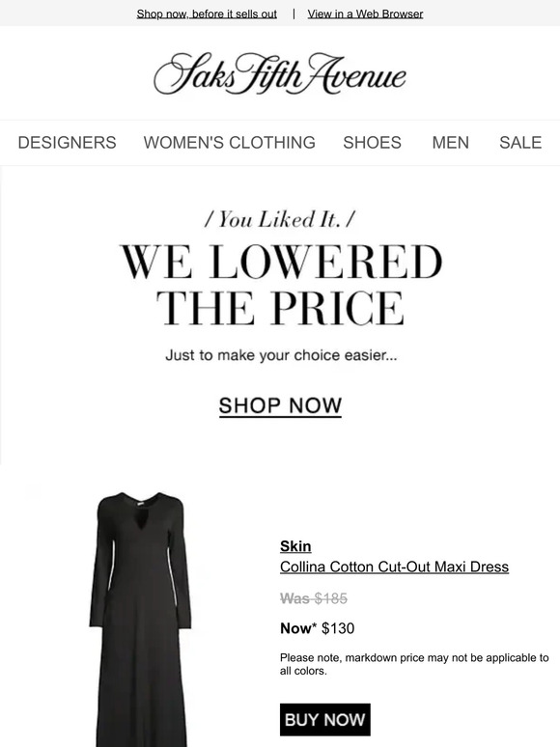Click the 'We Lowered The Price' headline banner
Image resolution: width=560 pixels, height=747 pixels.
click(x=281, y=285)
